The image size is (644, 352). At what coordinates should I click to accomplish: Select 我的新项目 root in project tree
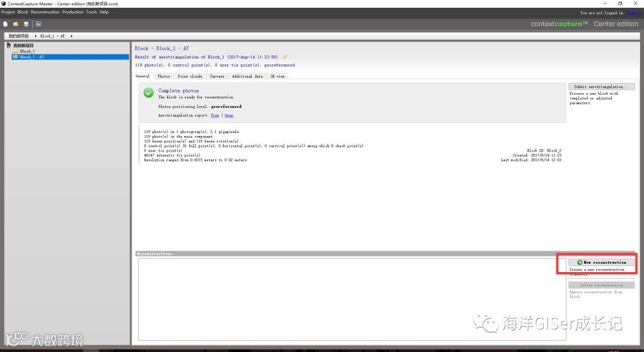pyautogui.click(x=23, y=45)
